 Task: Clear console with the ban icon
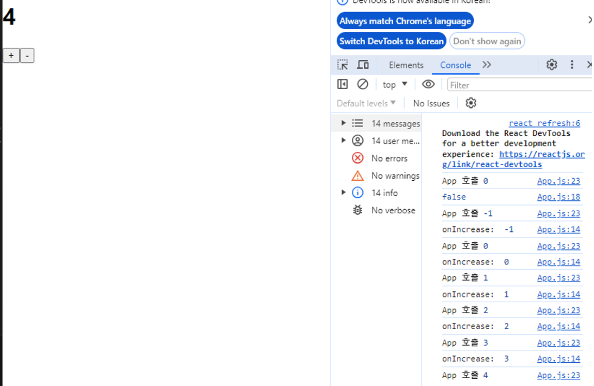363,84
